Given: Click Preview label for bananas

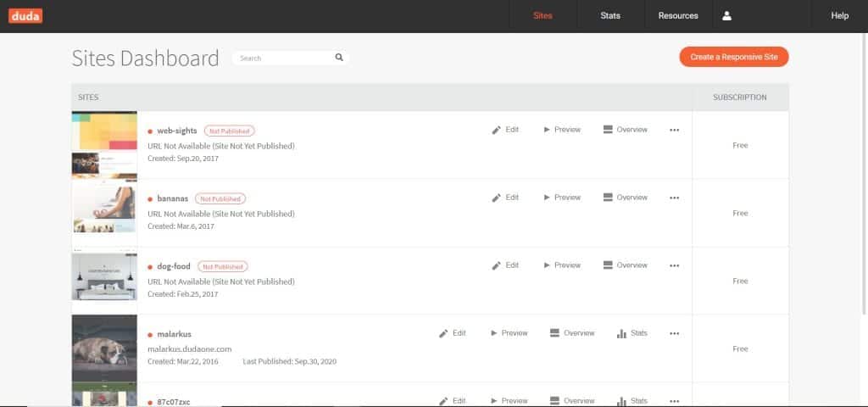Looking at the screenshot, I should (x=567, y=197).
